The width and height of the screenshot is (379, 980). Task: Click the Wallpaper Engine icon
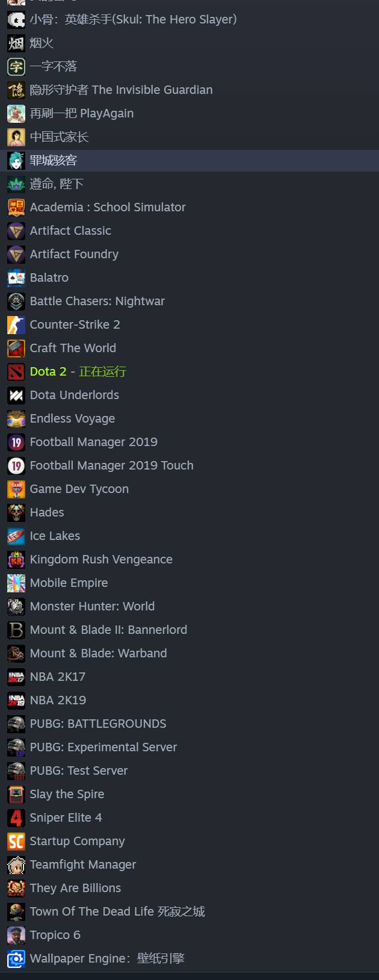(x=16, y=958)
